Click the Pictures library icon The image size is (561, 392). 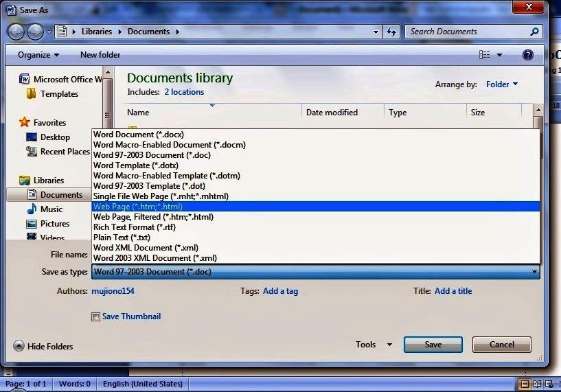[32, 224]
